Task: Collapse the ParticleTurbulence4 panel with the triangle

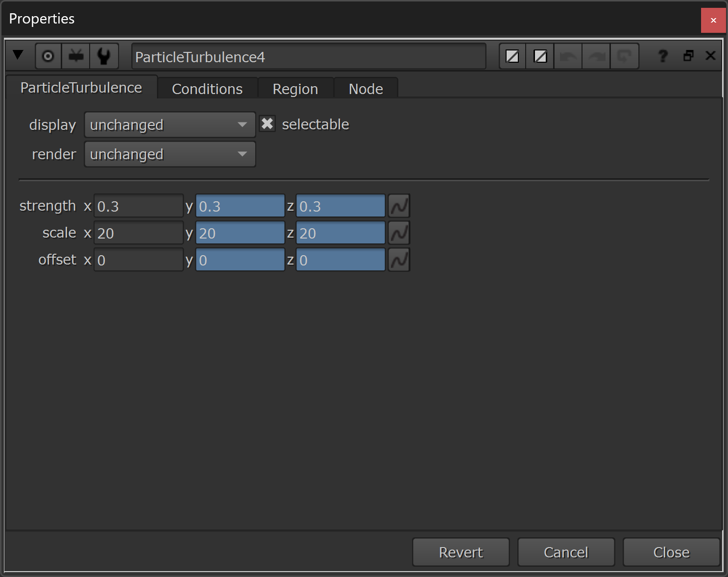Action: pos(18,55)
